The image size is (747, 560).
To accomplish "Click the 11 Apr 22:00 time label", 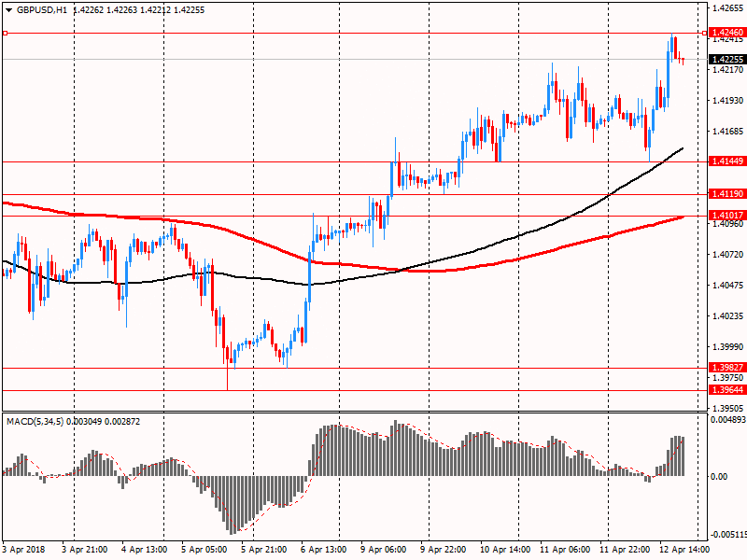I will (x=625, y=550).
